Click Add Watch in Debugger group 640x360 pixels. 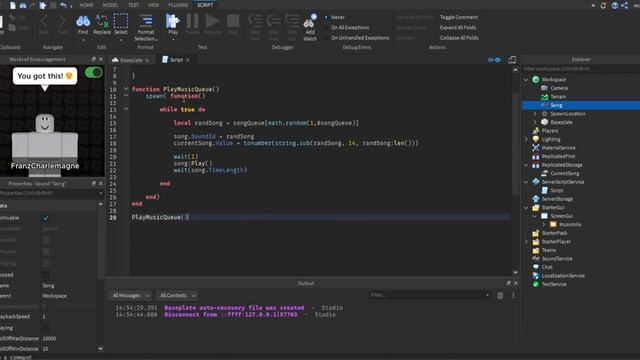click(310, 28)
